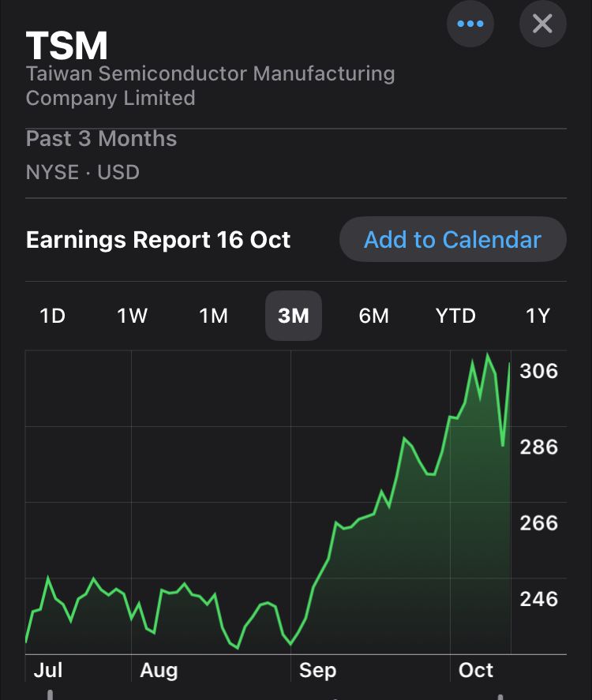Add the earnings report to calendar
592x700 pixels.
pyautogui.click(x=452, y=240)
